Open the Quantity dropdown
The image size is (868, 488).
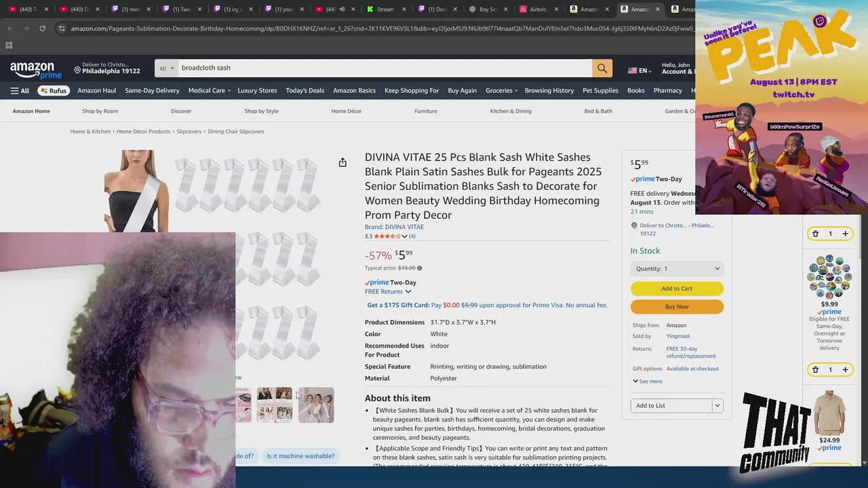[677, 268]
